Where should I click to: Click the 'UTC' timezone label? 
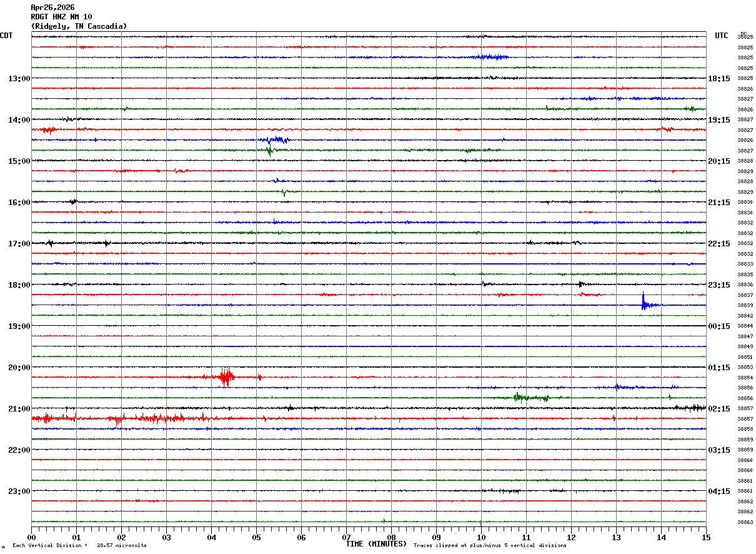(722, 36)
